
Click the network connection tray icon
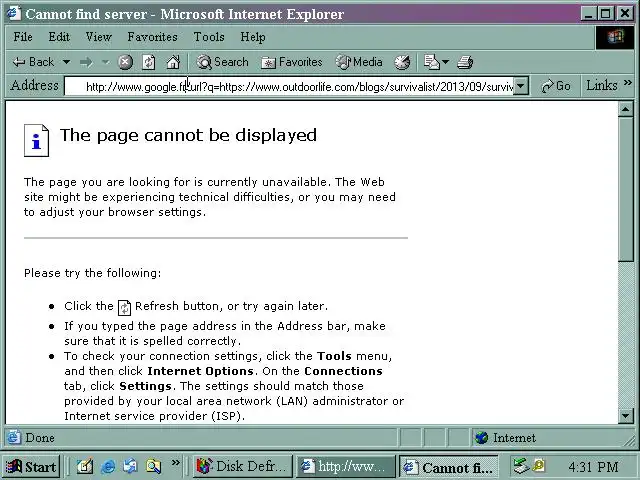[x=520, y=465]
